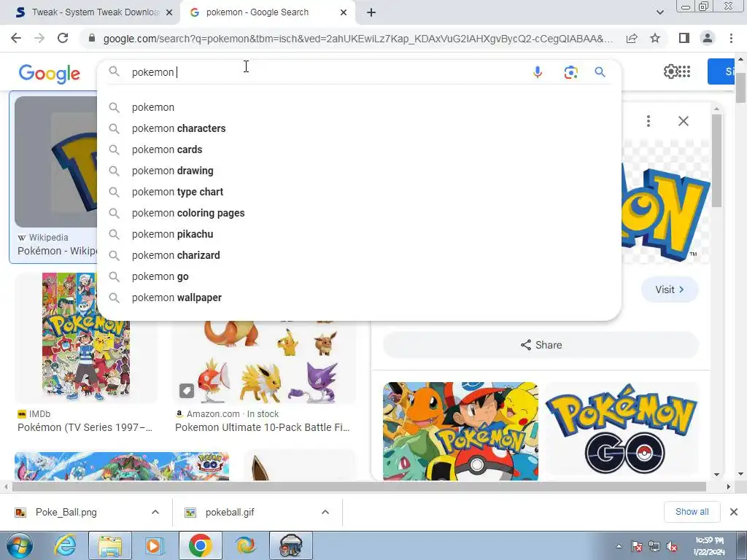Choose suggestion 'pokemon cards'
The width and height of the screenshot is (747, 560).
359,149
